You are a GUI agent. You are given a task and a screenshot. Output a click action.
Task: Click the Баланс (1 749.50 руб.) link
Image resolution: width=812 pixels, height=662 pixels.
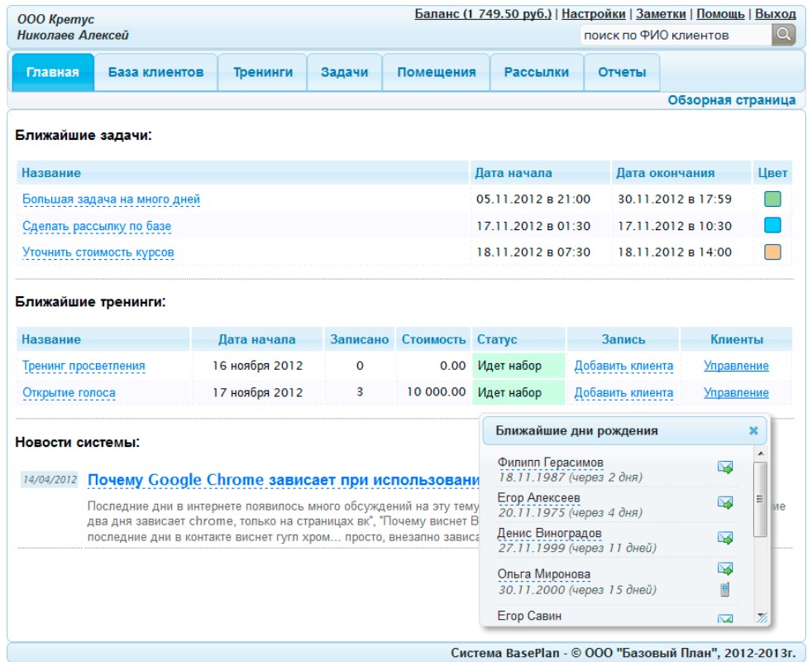click(x=483, y=14)
